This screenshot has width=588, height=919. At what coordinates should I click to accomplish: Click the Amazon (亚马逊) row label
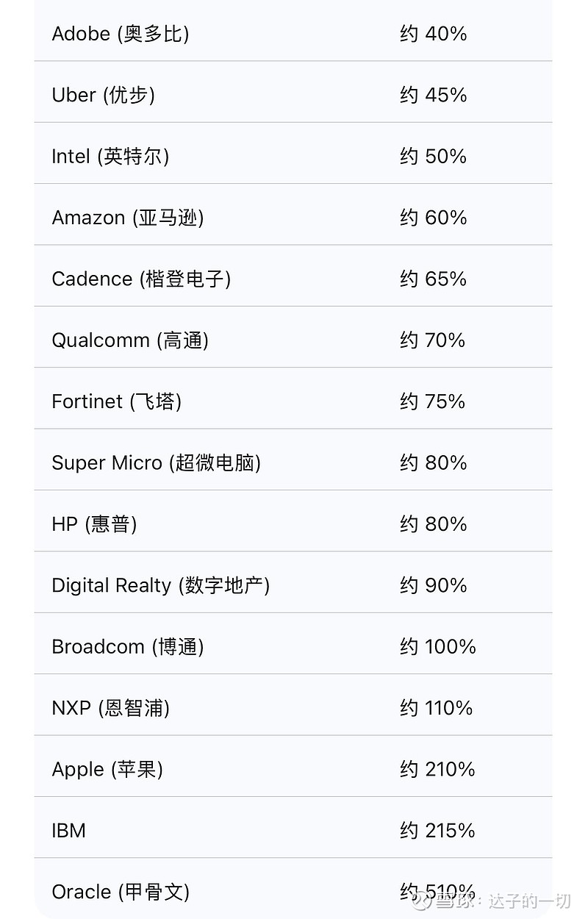click(128, 218)
